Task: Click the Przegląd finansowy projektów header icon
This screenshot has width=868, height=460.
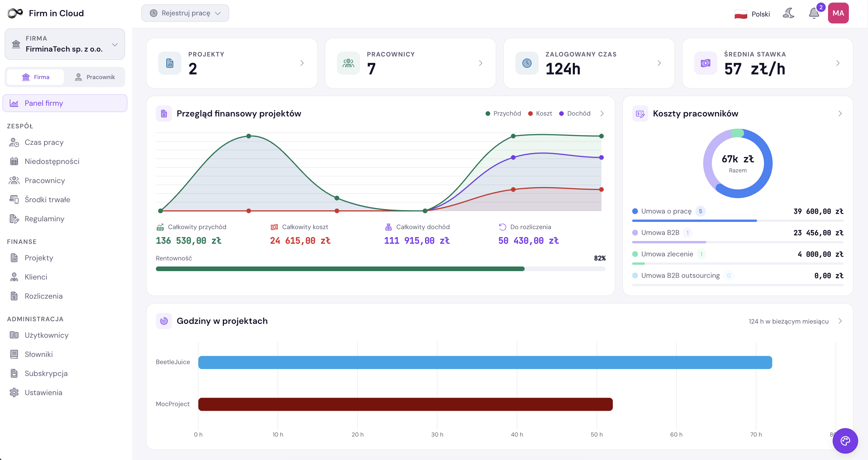Action: tap(164, 114)
